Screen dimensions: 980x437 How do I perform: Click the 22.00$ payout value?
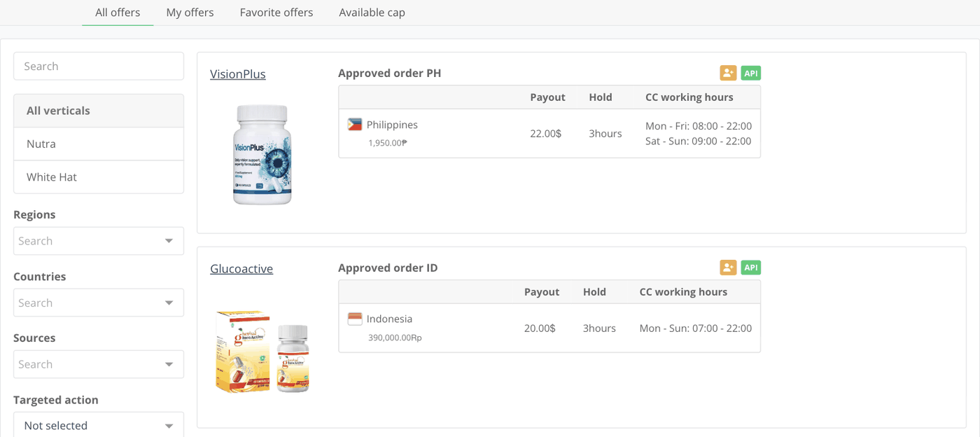545,133
